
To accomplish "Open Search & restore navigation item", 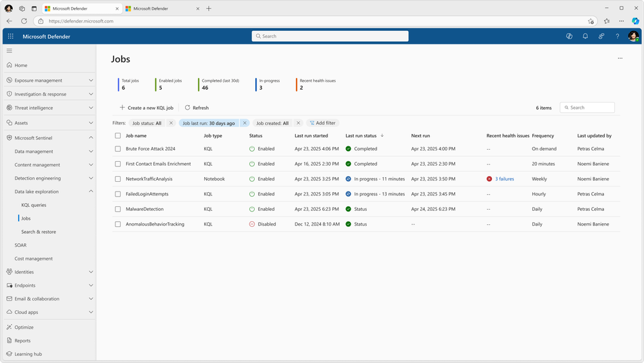I will tap(39, 231).
